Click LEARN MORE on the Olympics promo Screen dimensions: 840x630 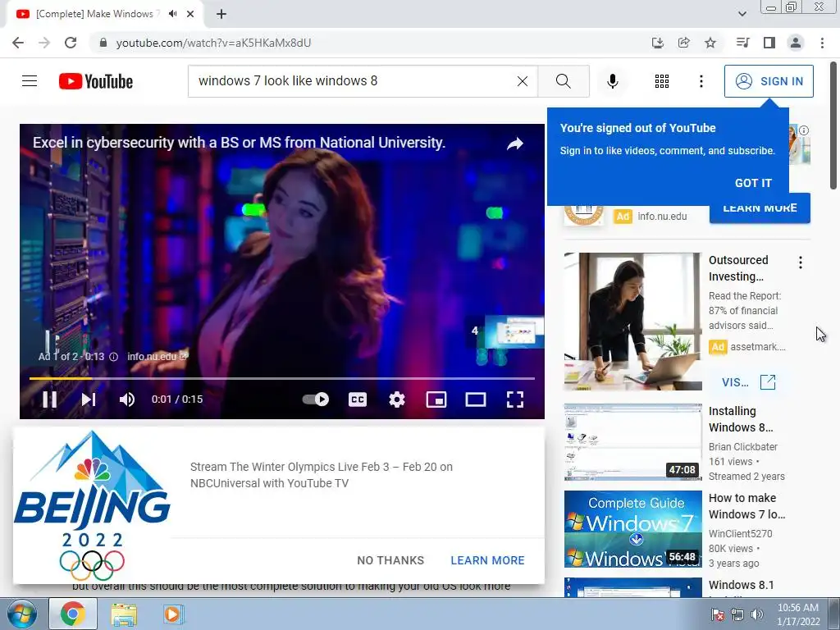pyautogui.click(x=487, y=560)
